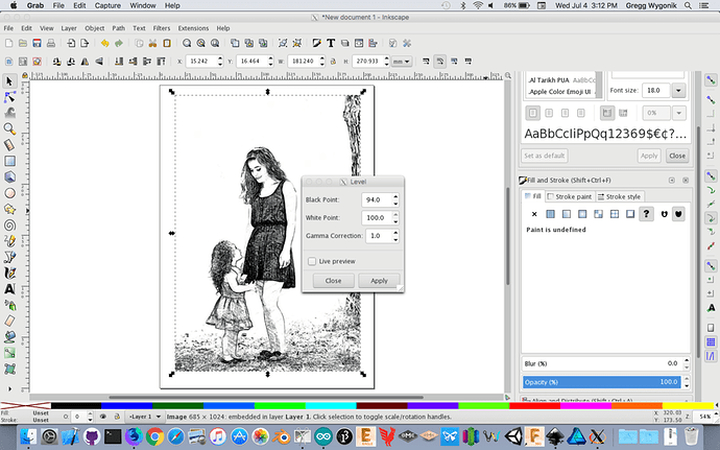Enable the Live preview checkbox

(312, 261)
